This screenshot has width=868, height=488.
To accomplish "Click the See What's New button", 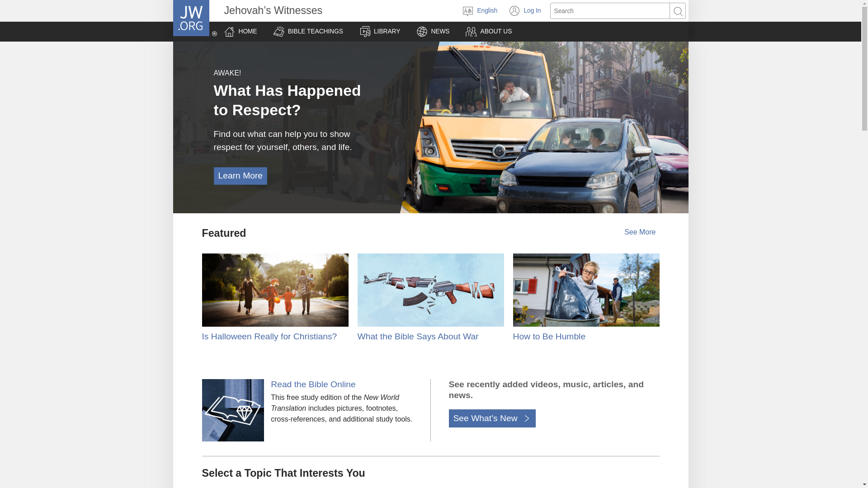I will (x=492, y=418).
